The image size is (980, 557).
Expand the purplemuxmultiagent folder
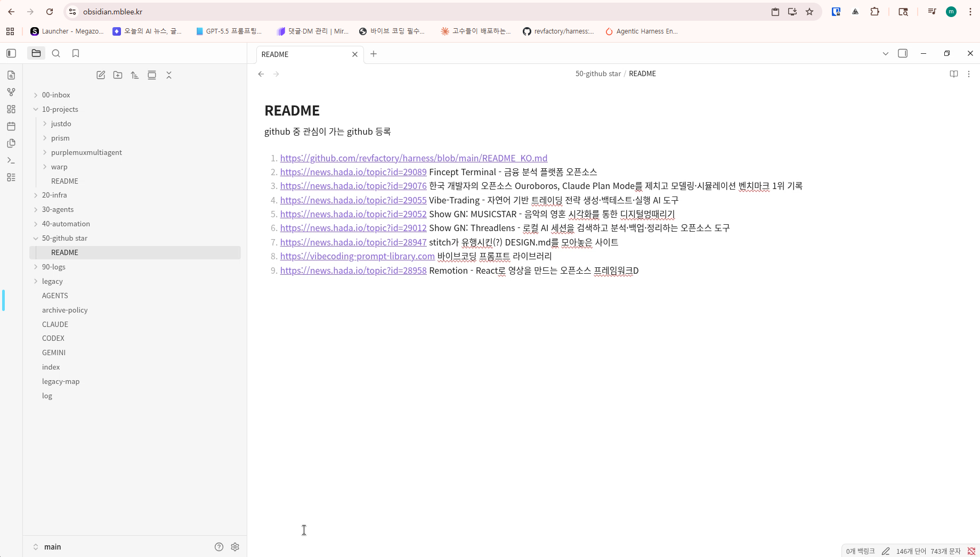coord(45,152)
